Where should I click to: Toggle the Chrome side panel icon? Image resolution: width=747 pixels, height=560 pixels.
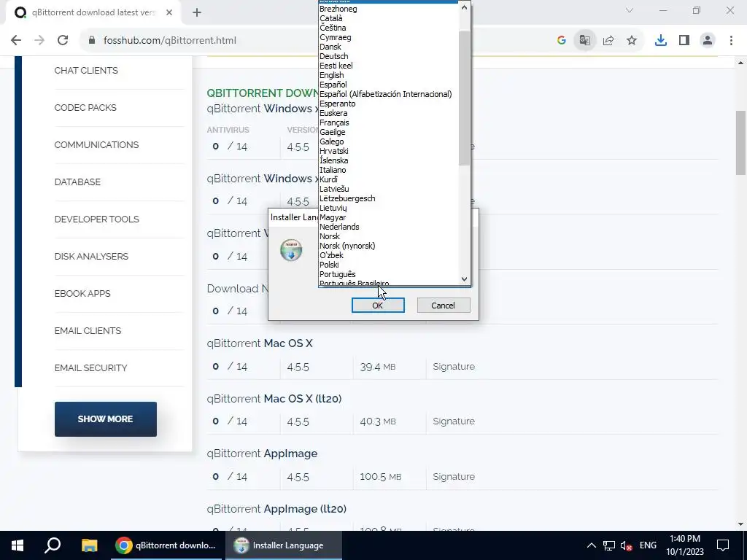click(x=684, y=41)
